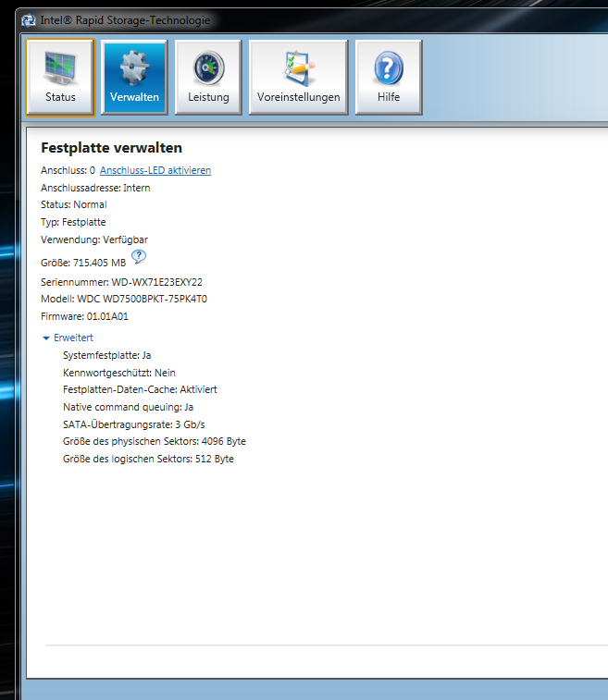Viewport: 608px width, 700px height.
Task: Click the Native command queuing entry
Action: click(x=128, y=407)
